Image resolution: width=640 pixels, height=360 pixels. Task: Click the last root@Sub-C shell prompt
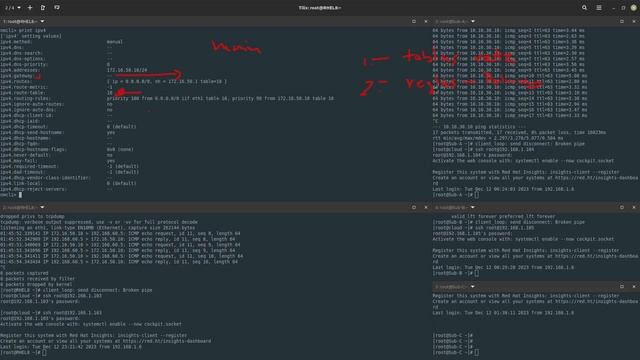pos(453,352)
